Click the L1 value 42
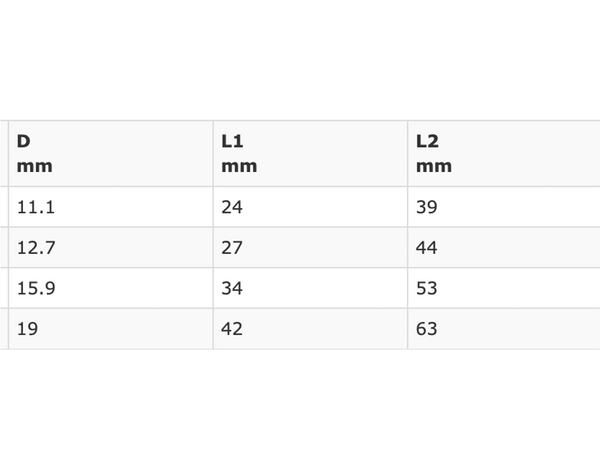Viewport: 600px width, 456px height. (x=310, y=329)
